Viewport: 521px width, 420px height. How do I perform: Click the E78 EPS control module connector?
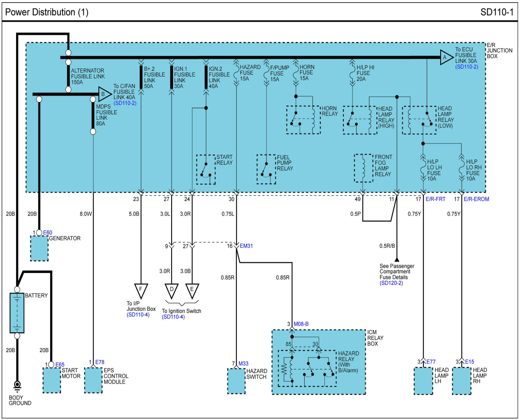100,362
